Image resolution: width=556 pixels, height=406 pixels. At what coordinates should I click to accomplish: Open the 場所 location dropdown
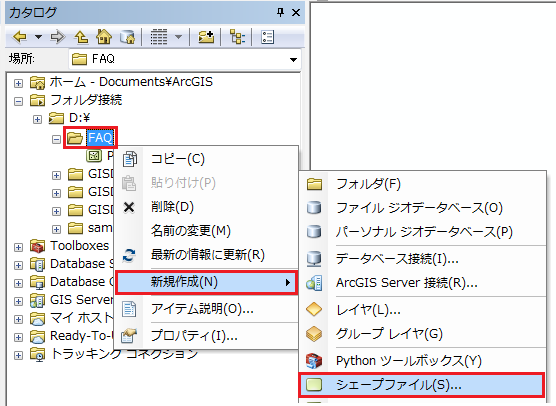coord(293,59)
